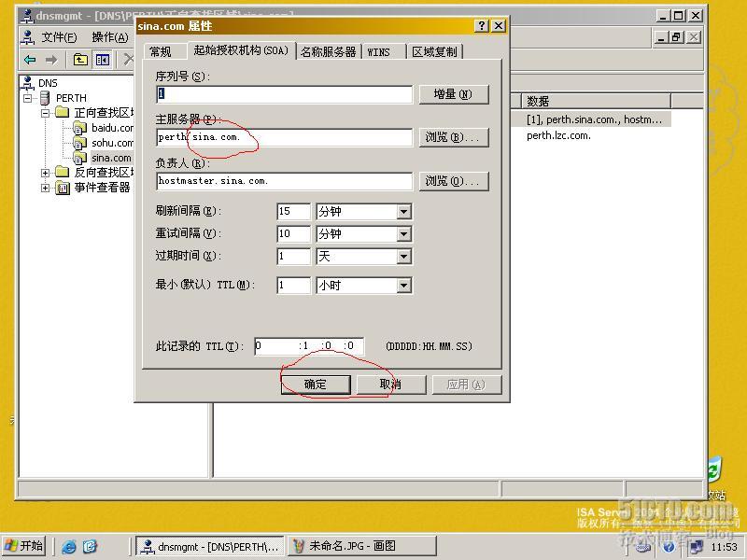Open the 刷新间隔 unit dropdown

pos(403,212)
